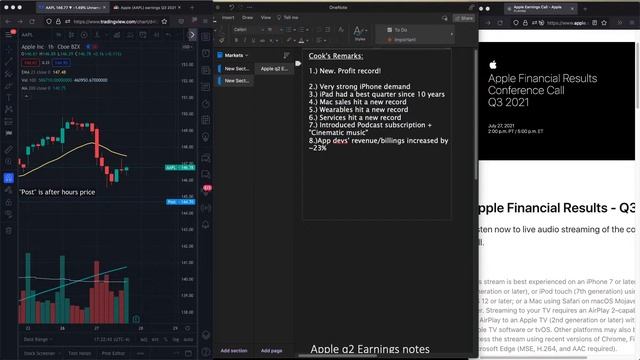The height and width of the screenshot is (360, 640).
Task: Open the alerts clock icon in TradingView right sidebar
Action: point(206,53)
